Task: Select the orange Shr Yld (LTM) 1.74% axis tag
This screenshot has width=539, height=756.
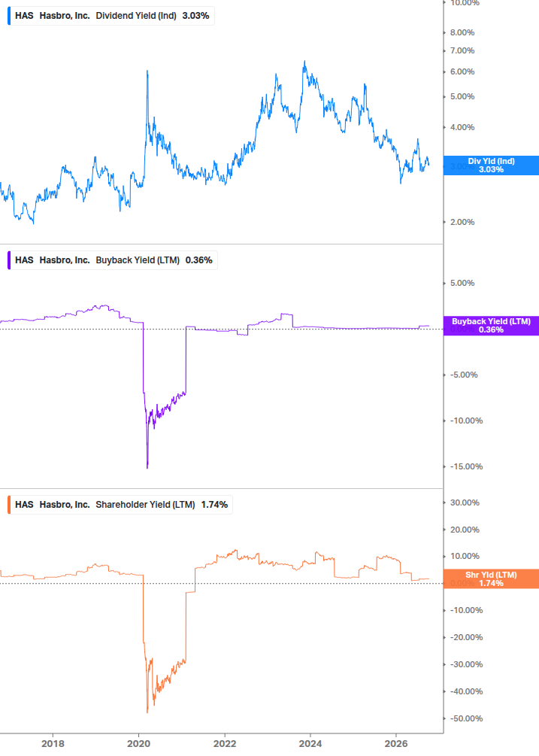Action: point(491,579)
